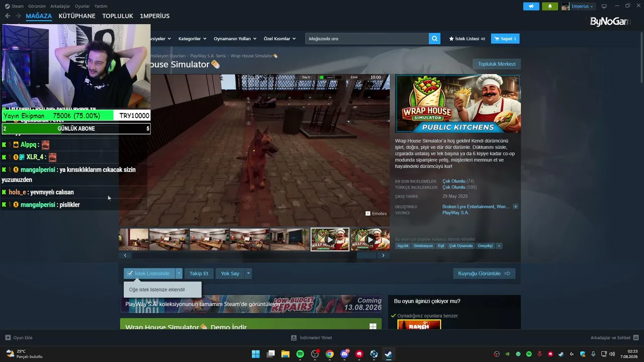The width and height of the screenshot is (644, 362).
Task: Click the plus icon next to developer names
Action: [516, 207]
